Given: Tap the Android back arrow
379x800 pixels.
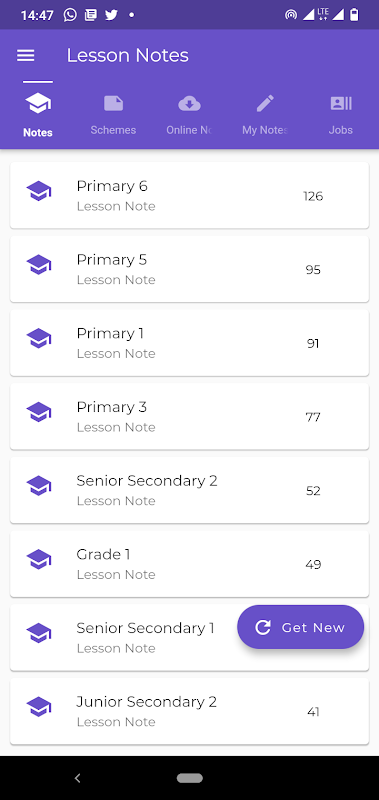Looking at the screenshot, I should (78, 778).
